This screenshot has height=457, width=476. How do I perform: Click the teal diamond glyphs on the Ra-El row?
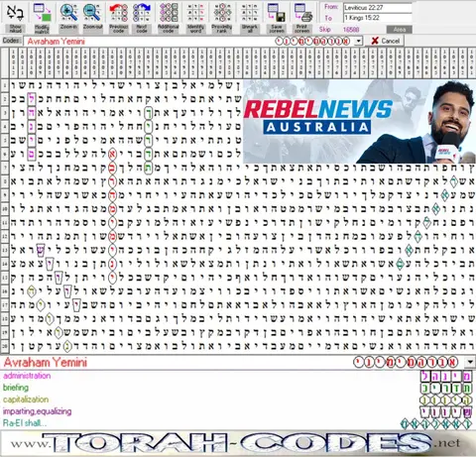click(x=436, y=423)
